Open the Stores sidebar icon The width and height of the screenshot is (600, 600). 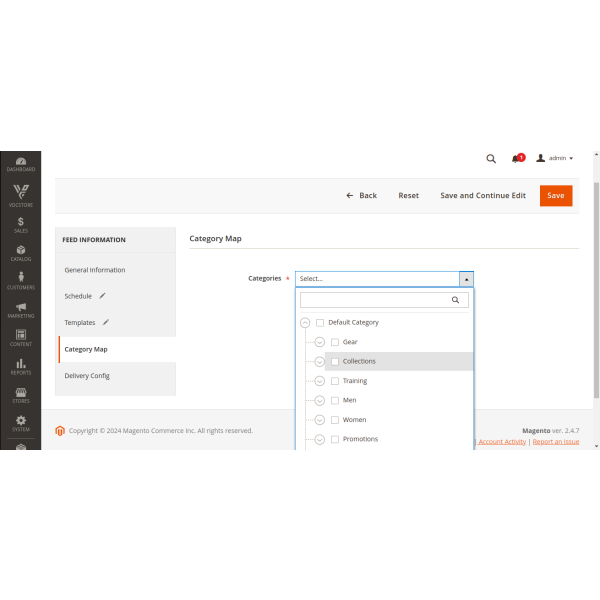[x=20, y=396]
